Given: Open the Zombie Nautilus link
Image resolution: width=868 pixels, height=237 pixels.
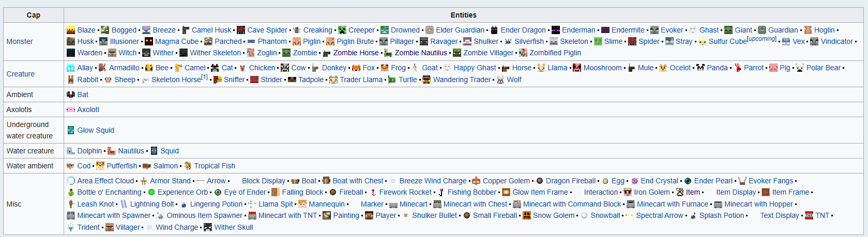Looking at the screenshot, I should pyautogui.click(x=421, y=53).
